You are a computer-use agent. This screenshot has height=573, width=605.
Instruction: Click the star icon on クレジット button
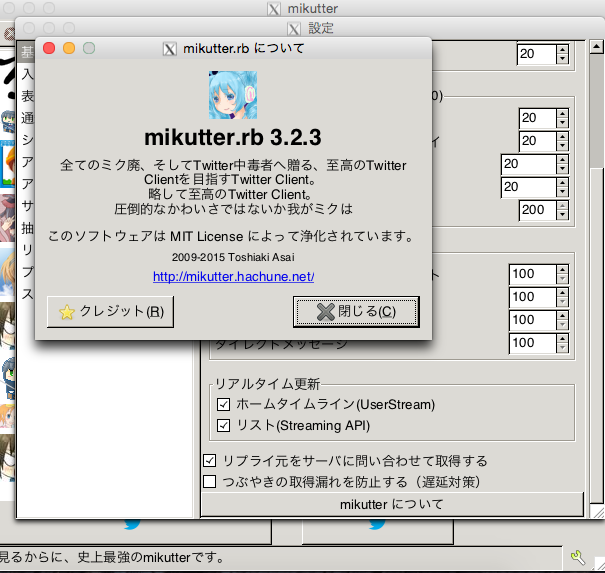pyautogui.click(x=67, y=312)
